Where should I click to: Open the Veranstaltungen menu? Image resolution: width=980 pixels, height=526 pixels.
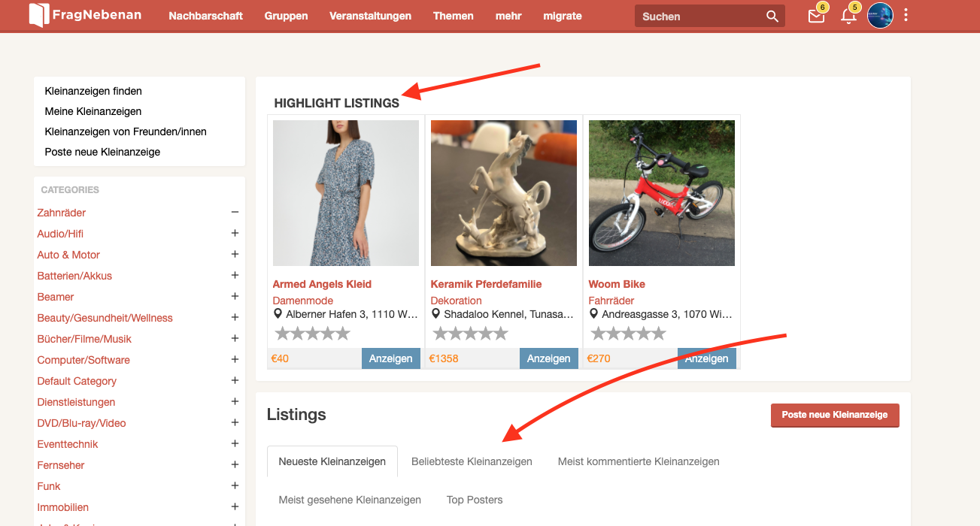click(x=370, y=16)
